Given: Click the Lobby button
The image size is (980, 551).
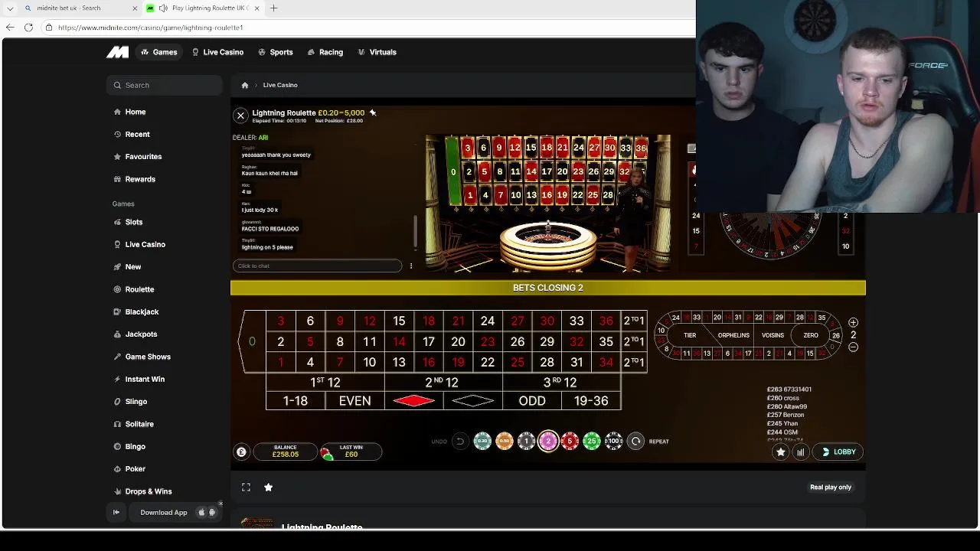Looking at the screenshot, I should 838,452.
